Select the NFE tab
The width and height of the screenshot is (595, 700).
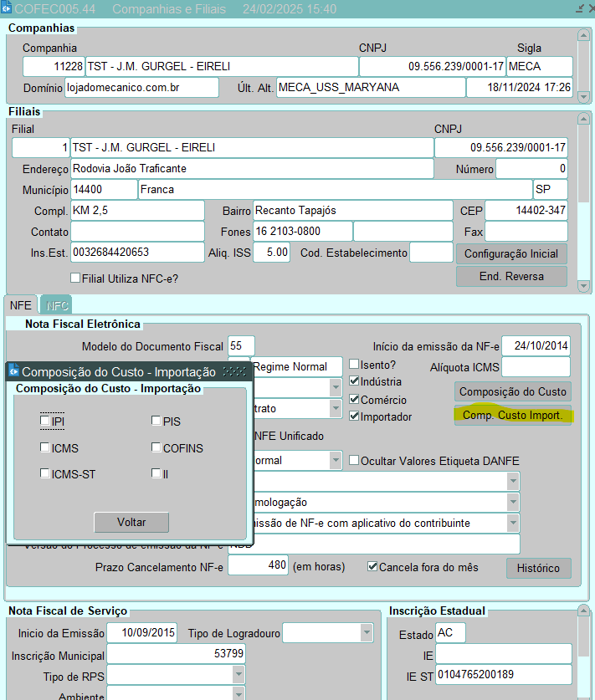21,305
